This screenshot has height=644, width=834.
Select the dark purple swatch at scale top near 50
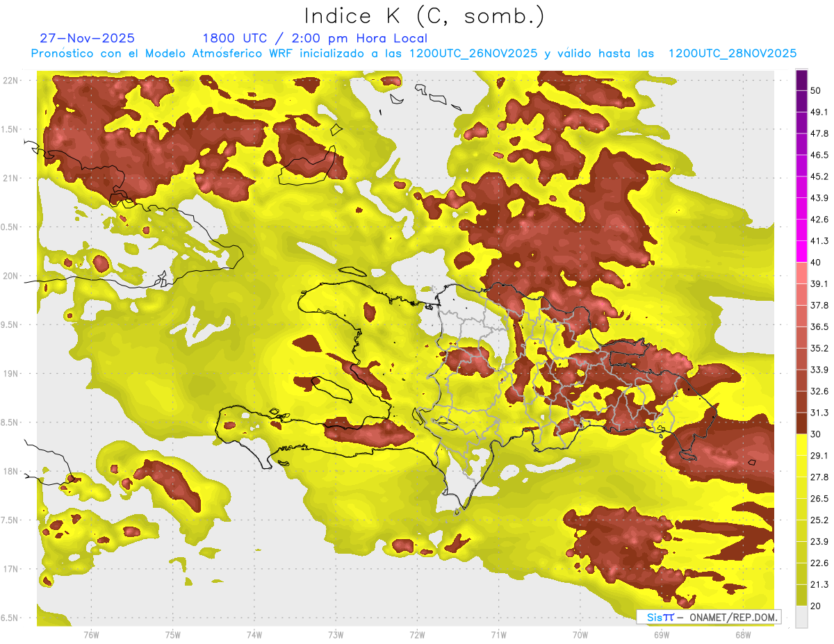(801, 81)
